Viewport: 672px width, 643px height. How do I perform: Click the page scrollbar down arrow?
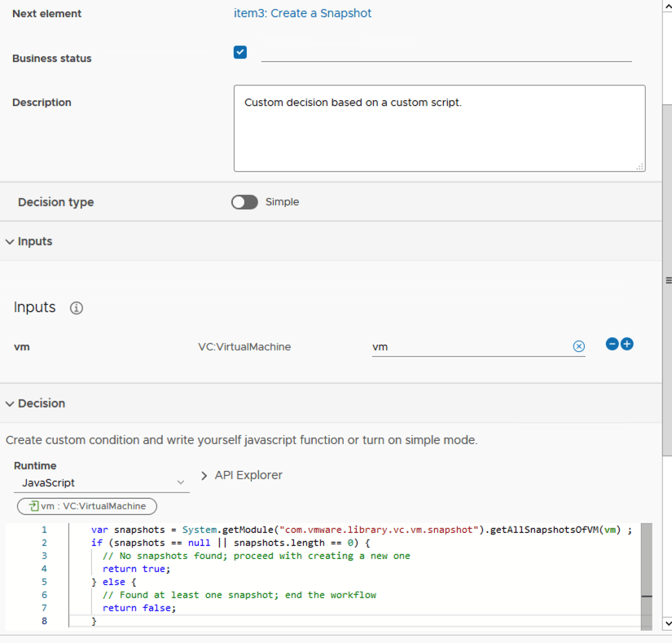click(x=668, y=623)
